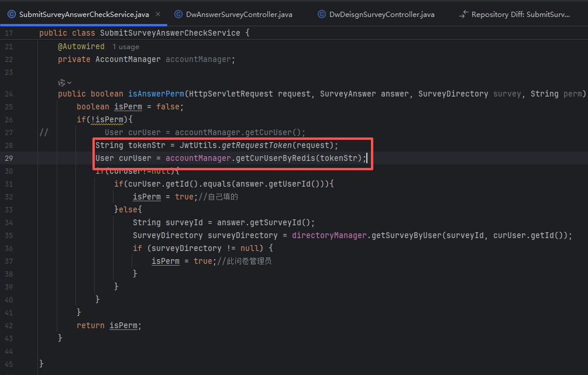This screenshot has width=588, height=375.
Task: Click the class icon on SubmitSurveyAnswerCheckService tab
Action: pos(12,14)
